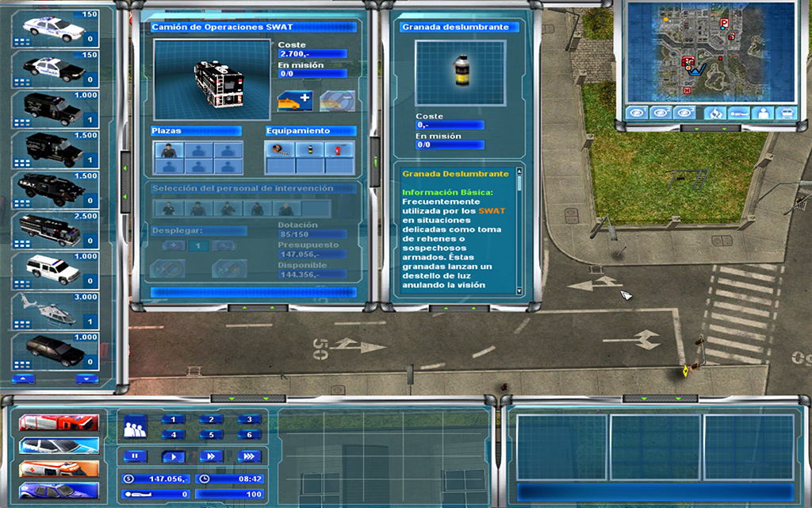
Task: Pause the game
Action: [135, 456]
